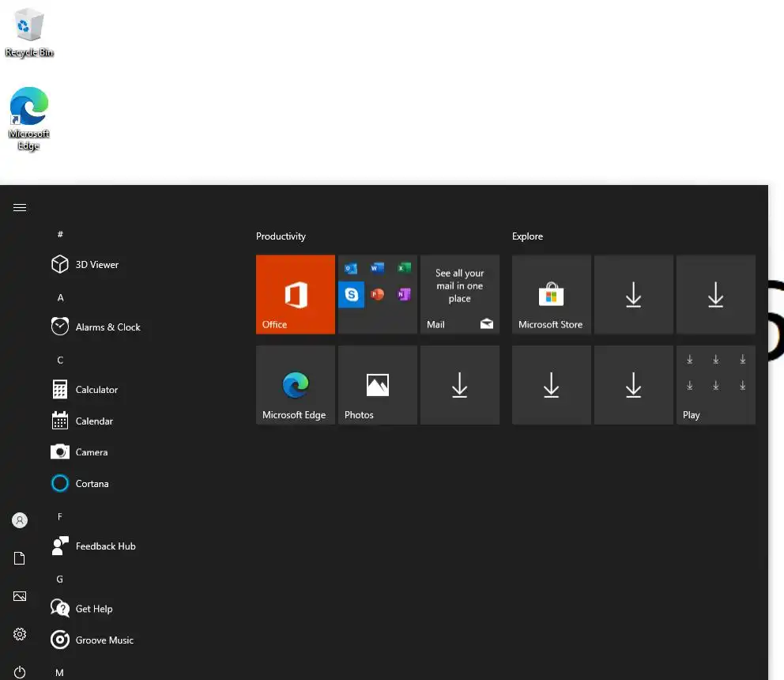The image size is (784, 680).
Task: Click the letter G section header
Action: click(60, 579)
